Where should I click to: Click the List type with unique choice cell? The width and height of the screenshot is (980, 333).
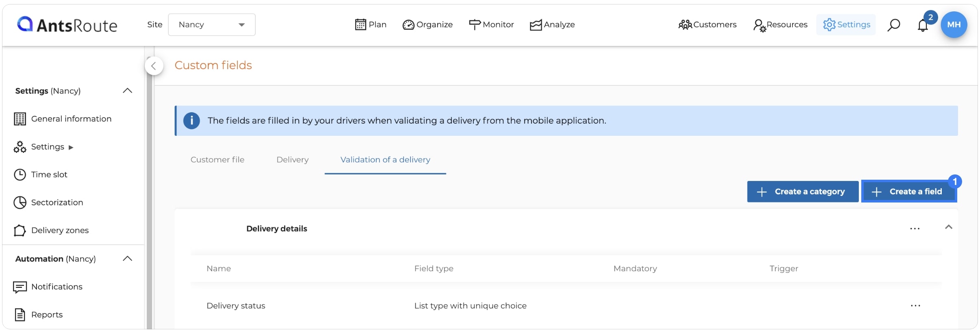tap(470, 306)
